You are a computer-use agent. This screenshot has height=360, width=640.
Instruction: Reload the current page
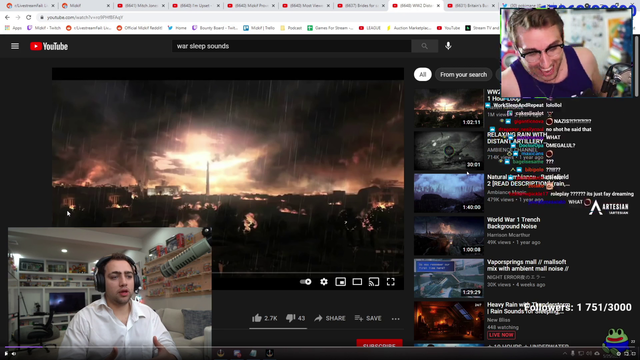click(29, 17)
